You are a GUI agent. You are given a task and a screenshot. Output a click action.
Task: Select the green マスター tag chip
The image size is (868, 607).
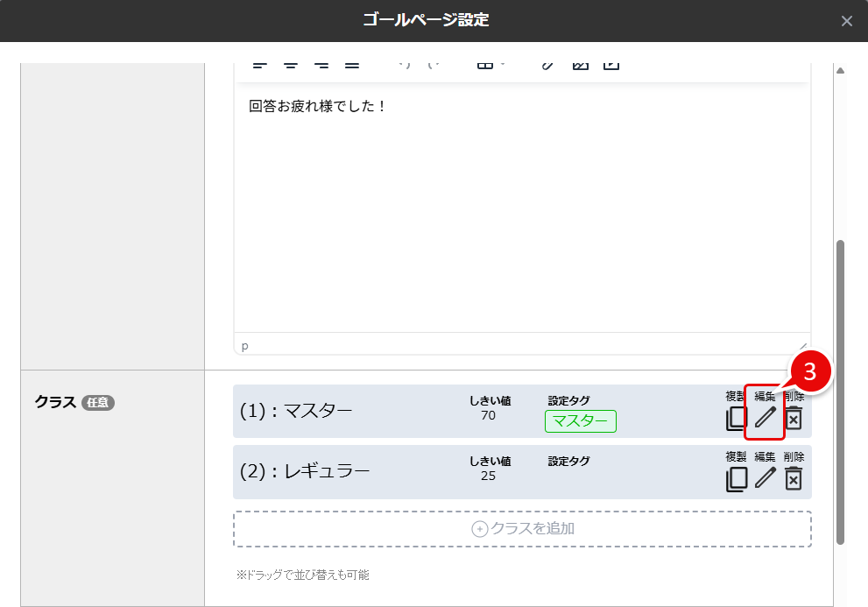coord(581,421)
